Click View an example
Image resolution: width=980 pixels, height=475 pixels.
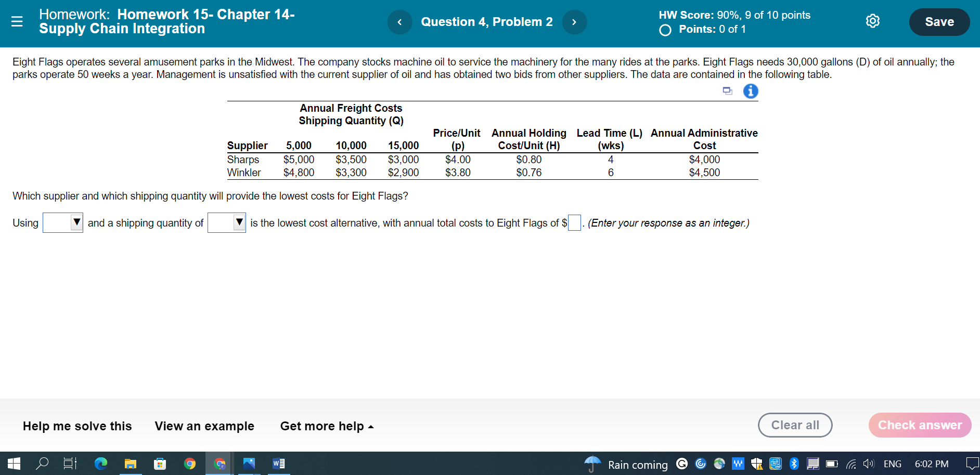point(204,426)
